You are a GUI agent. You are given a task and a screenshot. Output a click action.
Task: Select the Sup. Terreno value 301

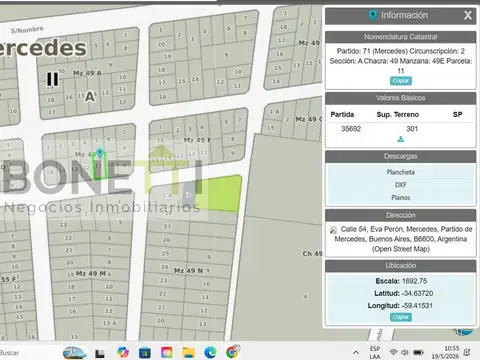412,129
